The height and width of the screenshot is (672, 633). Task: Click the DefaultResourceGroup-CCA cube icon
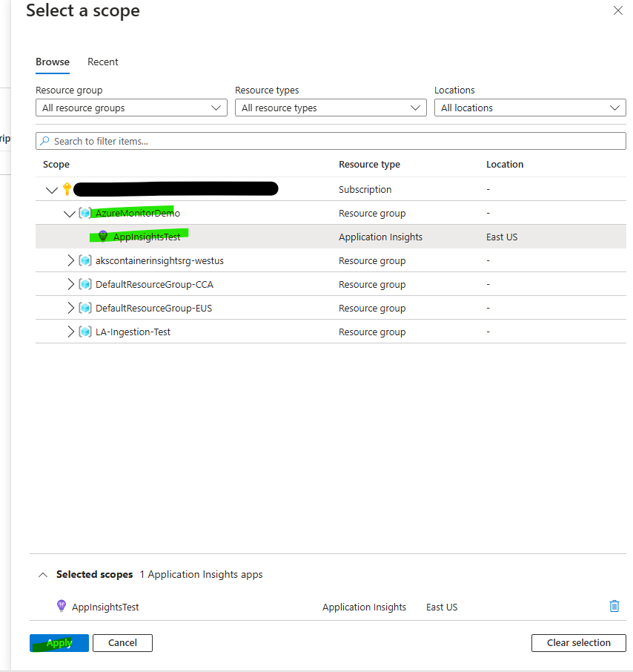[85, 284]
